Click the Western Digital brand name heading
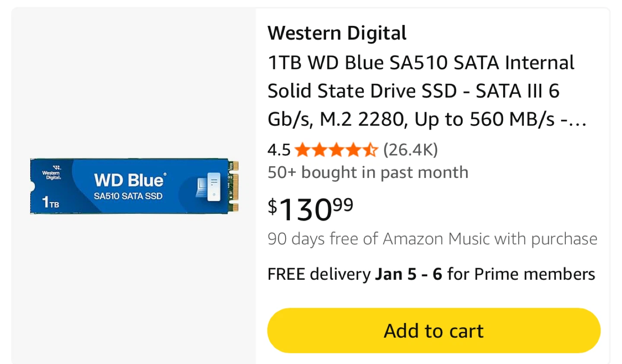 337,33
